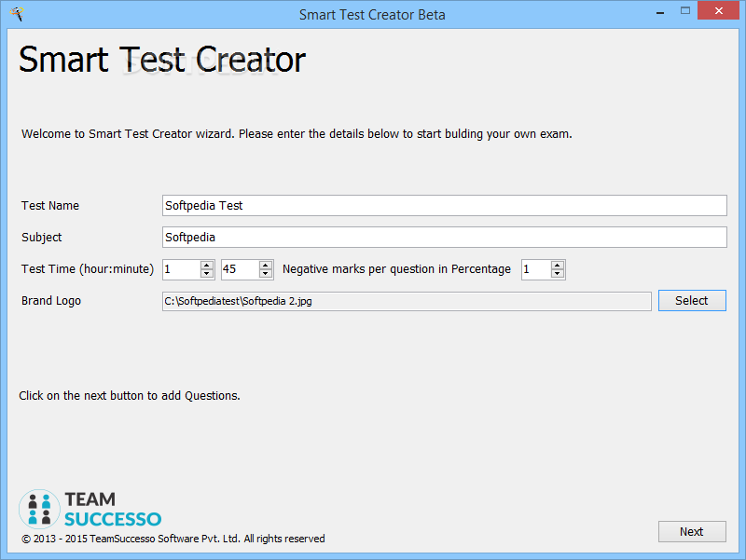Viewport: 746px width, 560px height.
Task: Click the Subject input field
Action: (445, 238)
